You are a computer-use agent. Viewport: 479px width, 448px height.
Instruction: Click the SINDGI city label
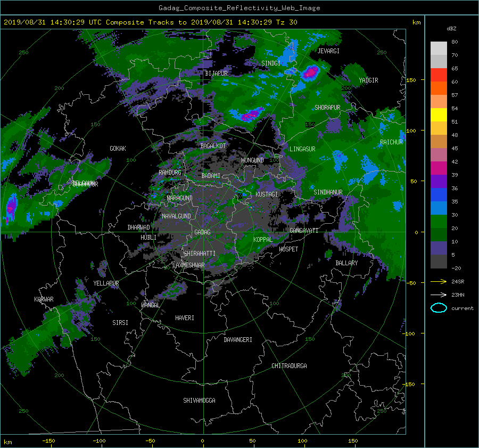coord(271,63)
